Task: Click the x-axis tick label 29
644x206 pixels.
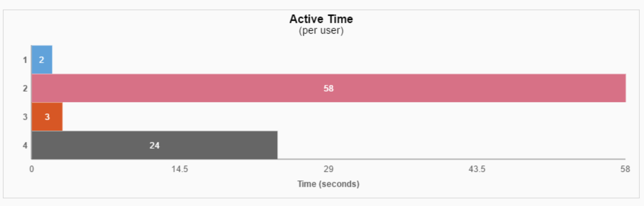Action: tap(328, 169)
